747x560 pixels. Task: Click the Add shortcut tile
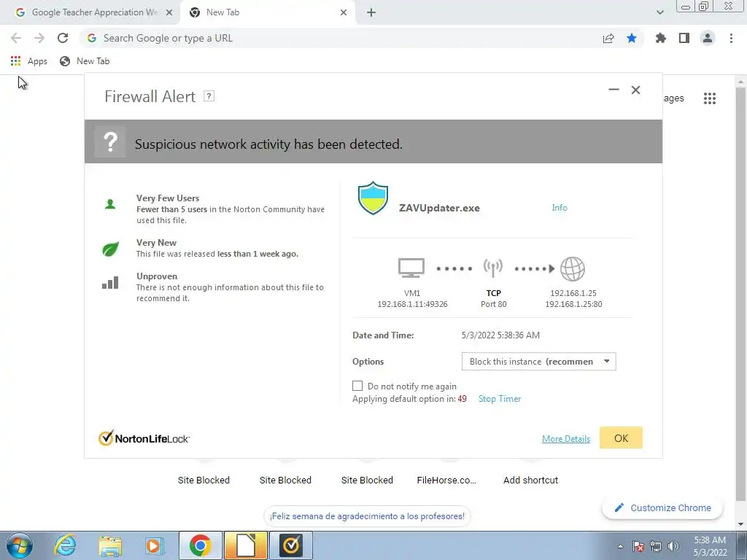click(x=531, y=480)
